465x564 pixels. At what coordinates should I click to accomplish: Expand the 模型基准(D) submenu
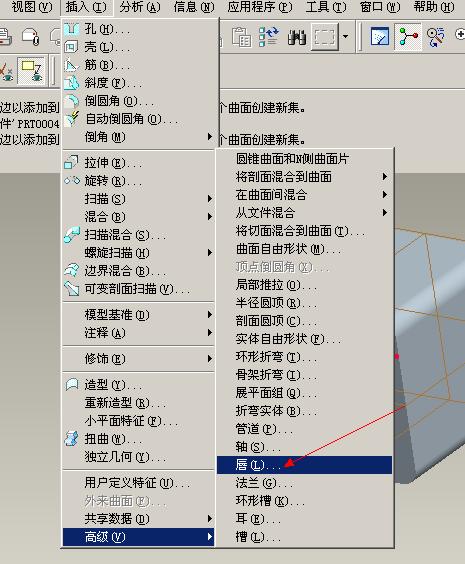point(139,315)
